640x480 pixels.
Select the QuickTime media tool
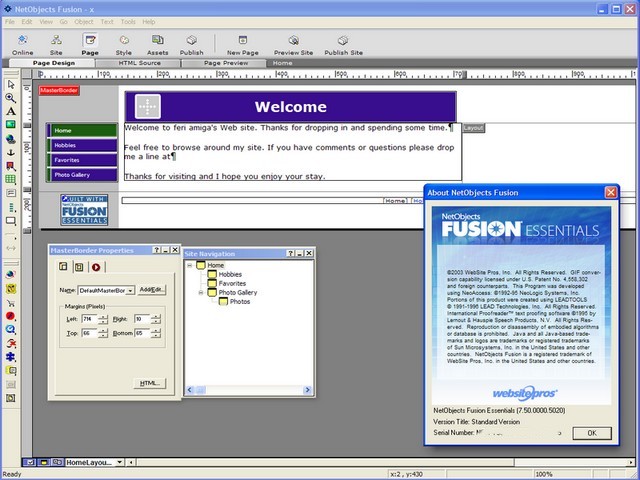tap(11, 330)
